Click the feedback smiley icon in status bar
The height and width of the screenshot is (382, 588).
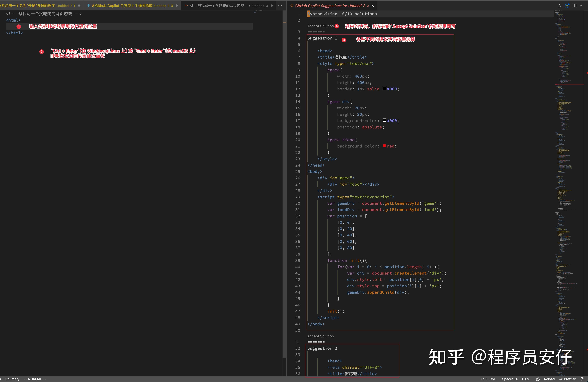click(538, 379)
